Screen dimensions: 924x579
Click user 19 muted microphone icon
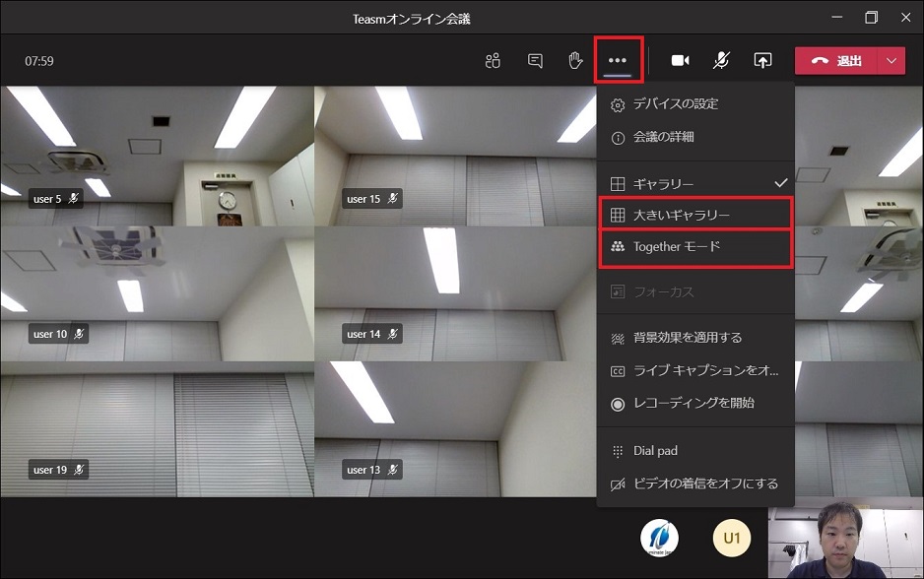tap(79, 470)
